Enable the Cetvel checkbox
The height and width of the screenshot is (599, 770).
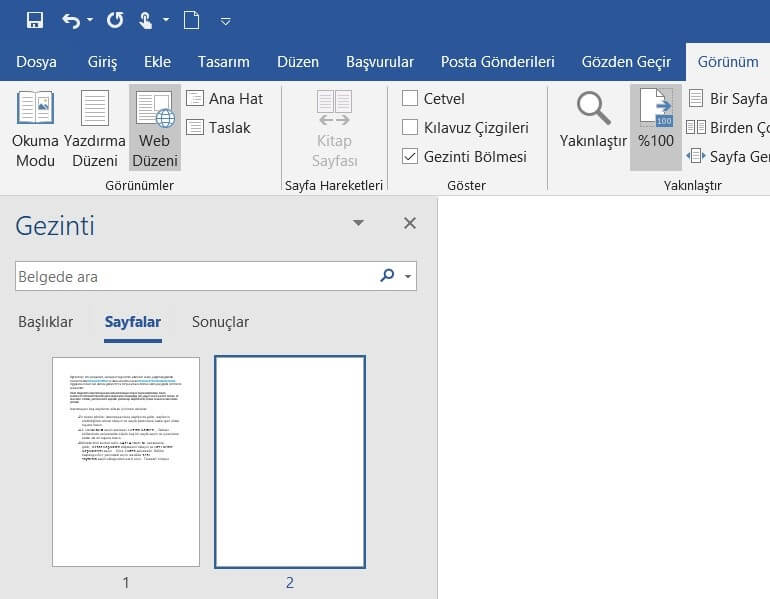coord(410,99)
